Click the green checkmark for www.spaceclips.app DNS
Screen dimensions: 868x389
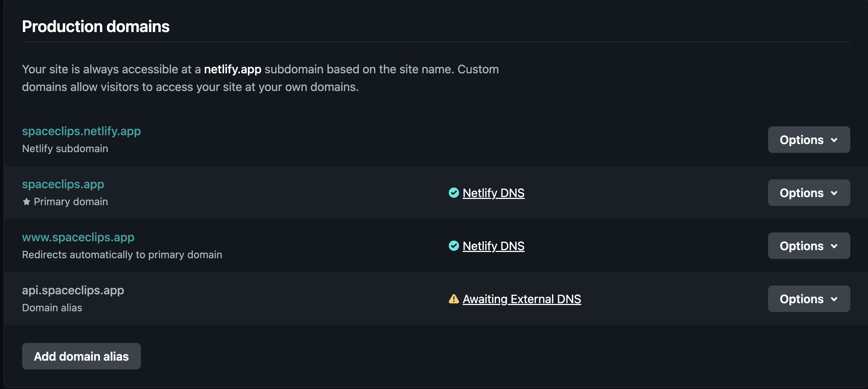[x=454, y=246]
